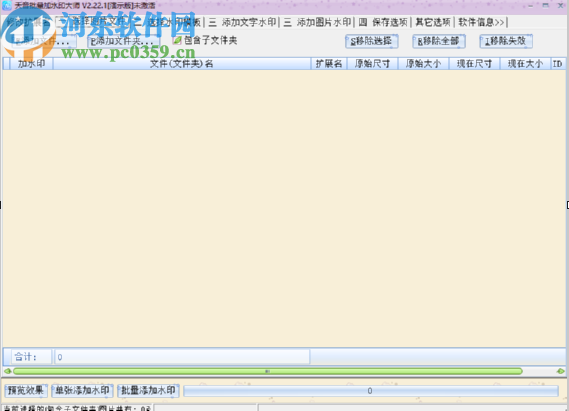Image resolution: width=569 pixels, height=411 pixels.
Task: Click the 原始尺寸 column header
Action: [372, 64]
